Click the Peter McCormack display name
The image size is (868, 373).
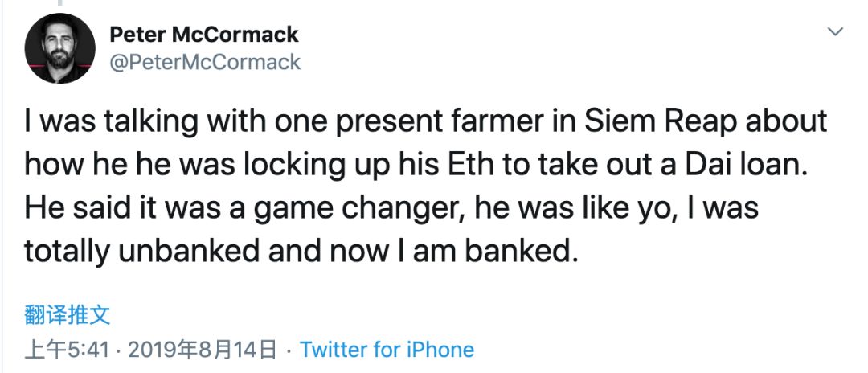pos(203,35)
